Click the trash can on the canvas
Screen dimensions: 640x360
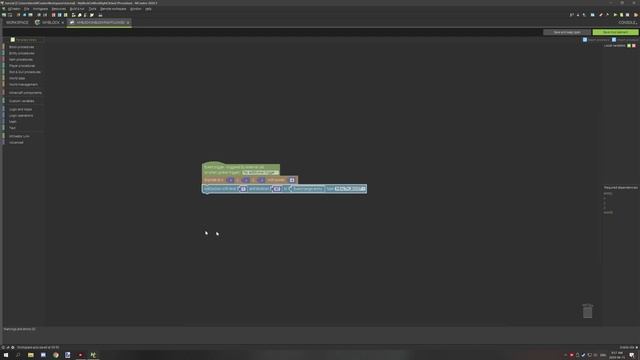(587, 311)
